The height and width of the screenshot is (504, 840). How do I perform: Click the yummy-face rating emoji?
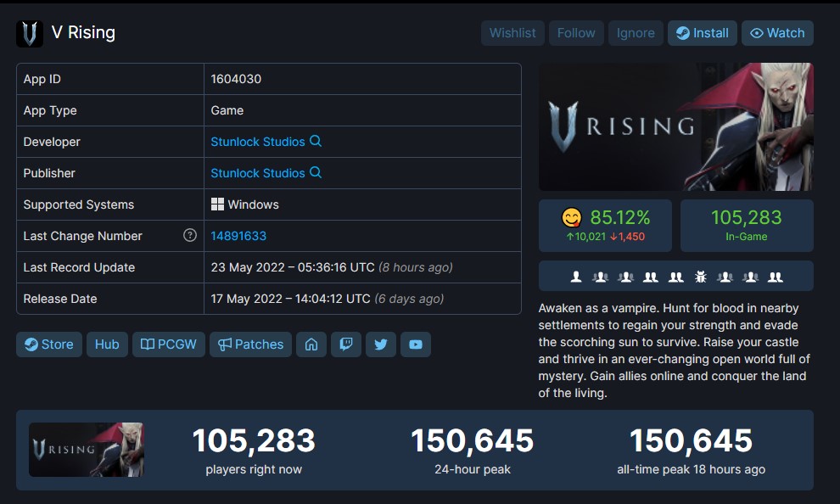[572, 217]
